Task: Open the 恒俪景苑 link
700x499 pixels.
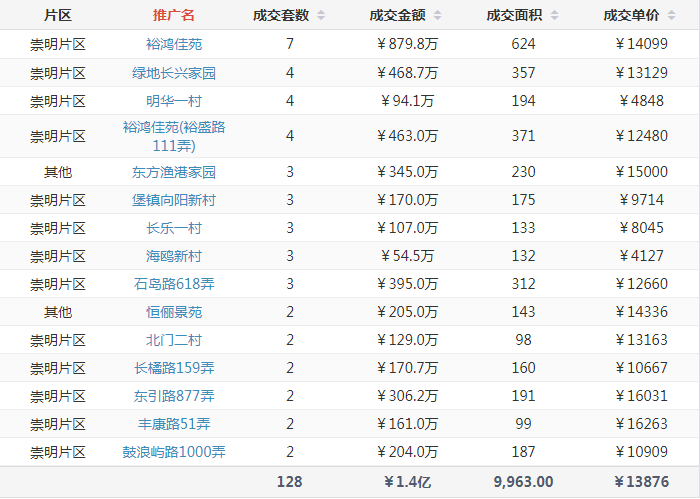Action: coord(174,312)
